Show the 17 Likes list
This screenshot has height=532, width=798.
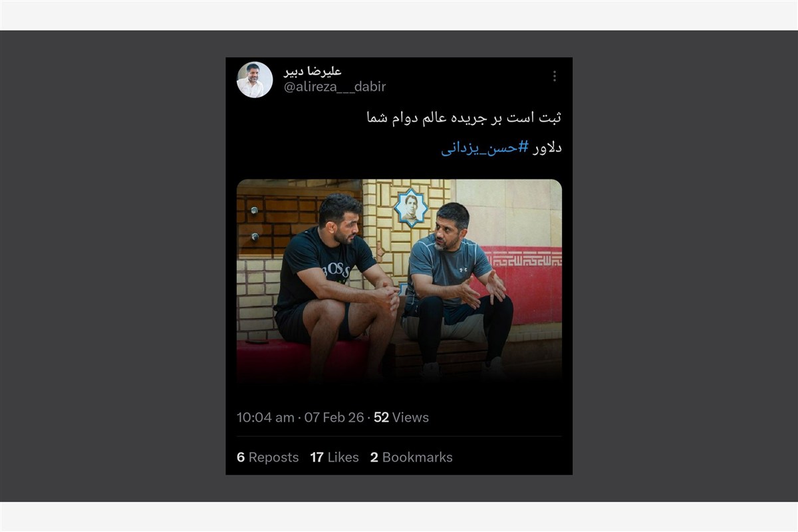334,458
